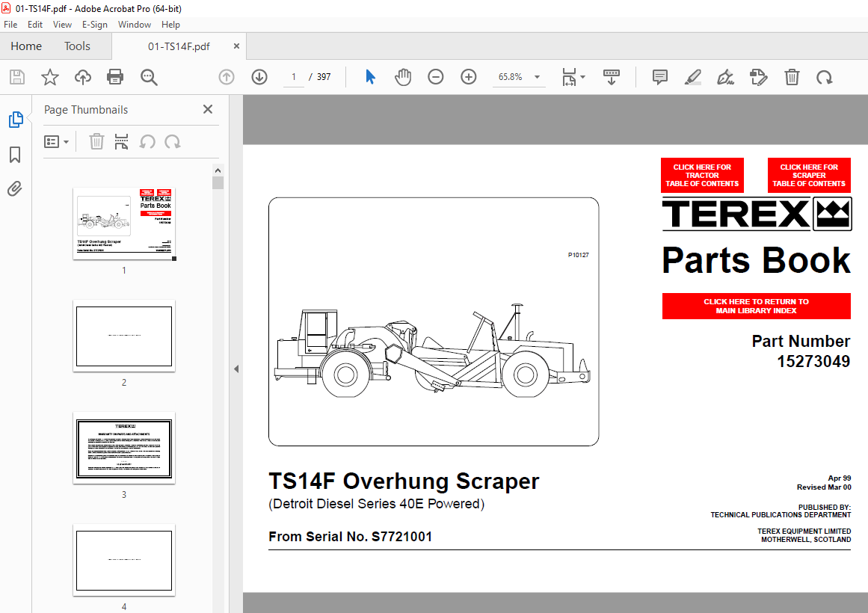Viewport: 868px width, 613px height.
Task: Delete pages in thumbnails panel
Action: coord(96,142)
